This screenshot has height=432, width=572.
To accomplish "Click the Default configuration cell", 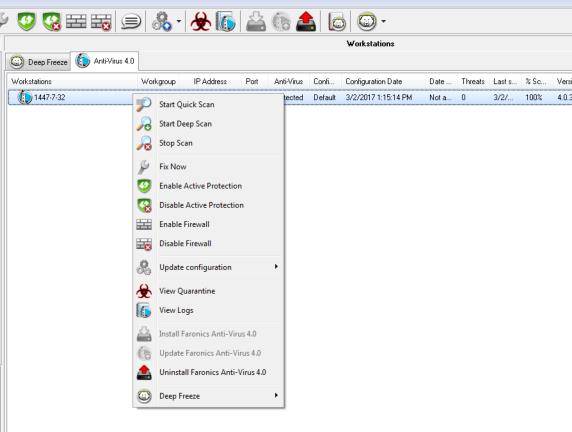I will click(x=324, y=97).
